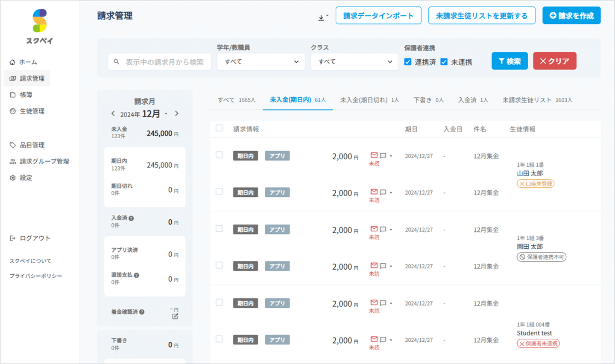Go to previous billing month arrow
This screenshot has width=615, height=364.
tap(113, 114)
